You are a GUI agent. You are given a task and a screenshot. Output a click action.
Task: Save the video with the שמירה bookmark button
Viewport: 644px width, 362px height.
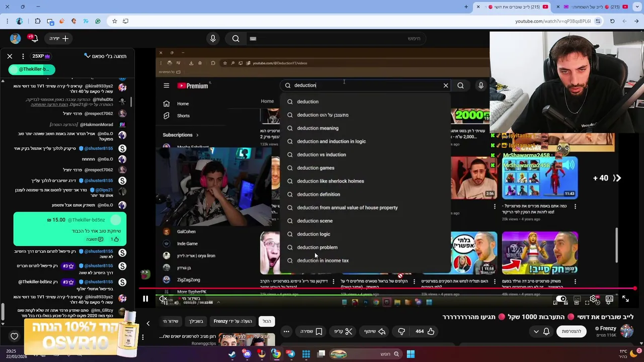pos(311,331)
